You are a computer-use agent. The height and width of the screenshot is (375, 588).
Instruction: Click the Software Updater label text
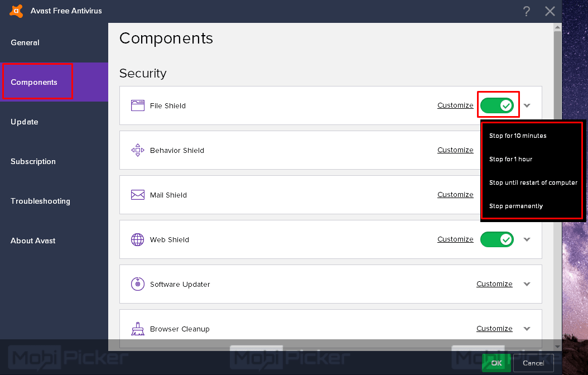click(180, 284)
